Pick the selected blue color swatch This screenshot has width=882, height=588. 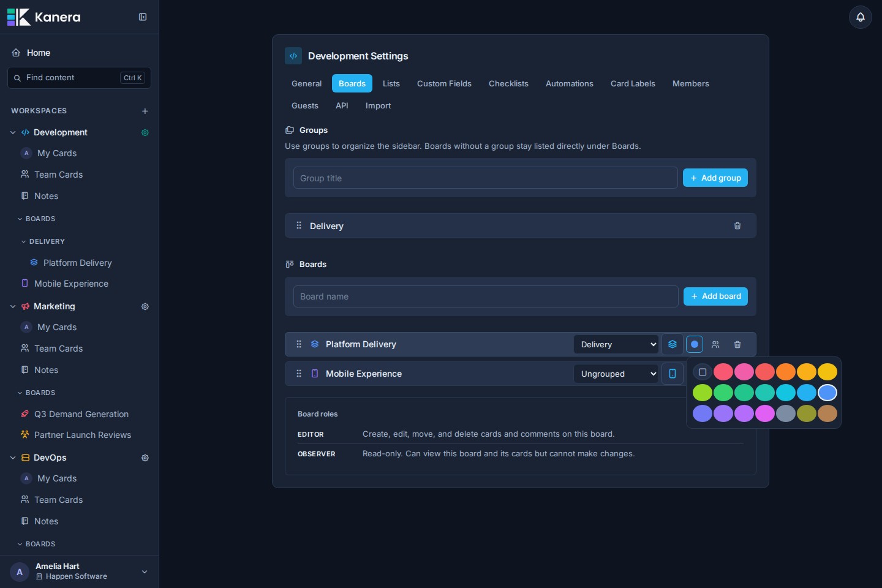tap(827, 393)
